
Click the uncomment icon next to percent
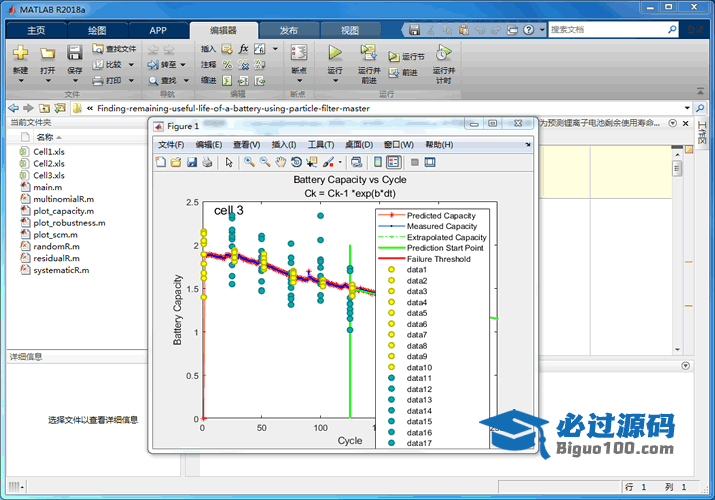(244, 65)
